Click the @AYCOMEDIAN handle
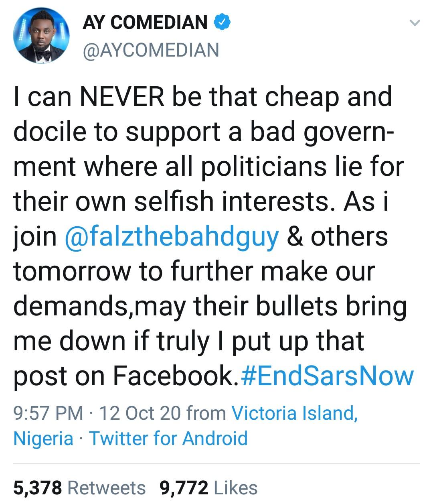 (151, 50)
